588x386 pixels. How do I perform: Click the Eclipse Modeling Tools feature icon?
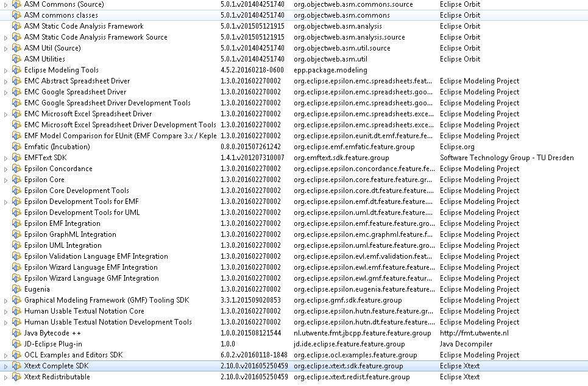pos(16,70)
